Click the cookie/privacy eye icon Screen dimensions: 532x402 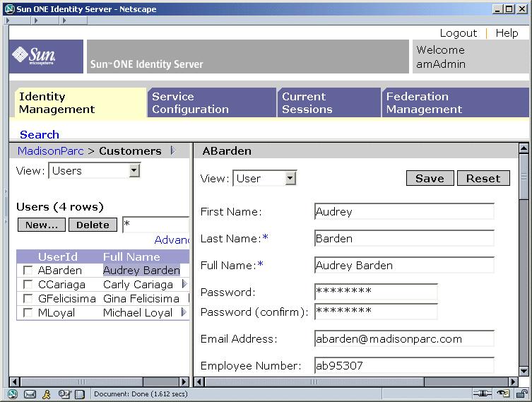tap(503, 394)
